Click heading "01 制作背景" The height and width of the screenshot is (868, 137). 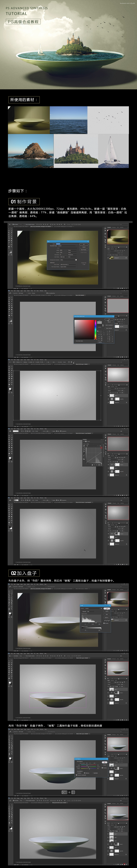(x=24, y=202)
